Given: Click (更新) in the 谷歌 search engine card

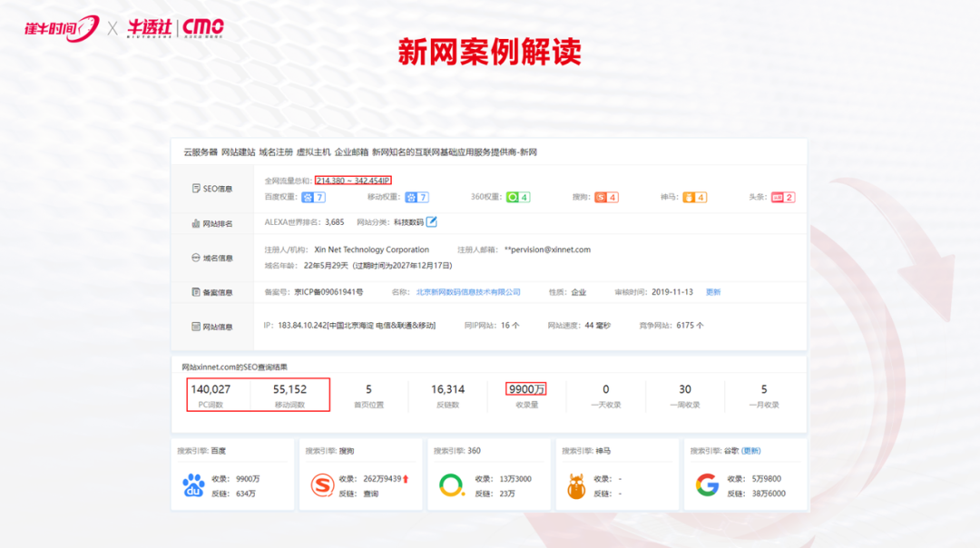Looking at the screenshot, I should coord(750,451).
